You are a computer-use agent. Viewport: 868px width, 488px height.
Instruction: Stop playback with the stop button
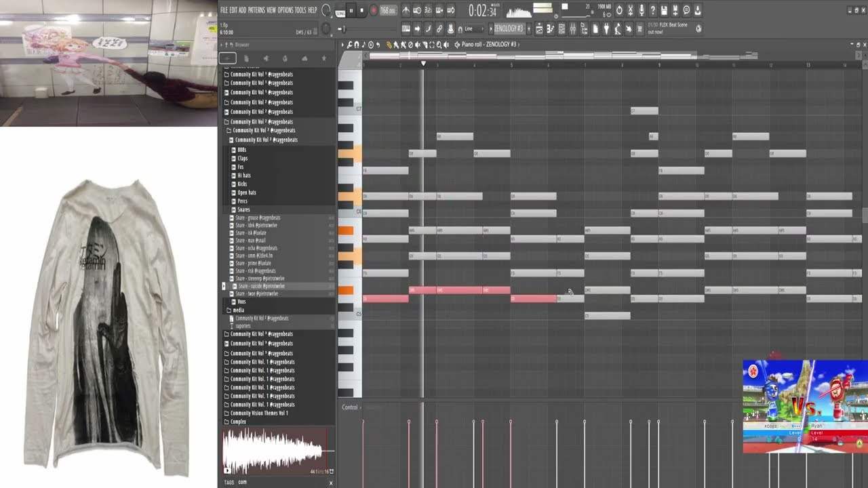(x=361, y=10)
